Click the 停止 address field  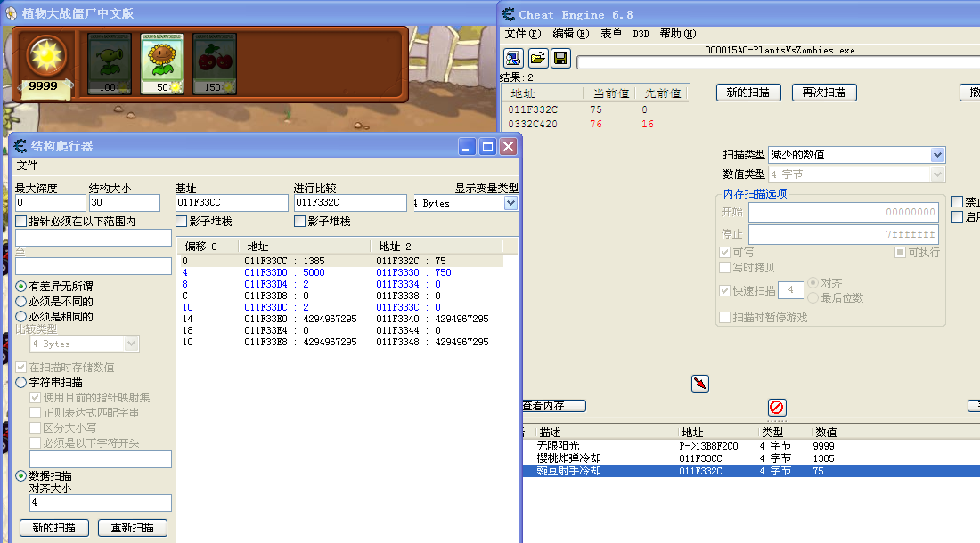coord(844,235)
